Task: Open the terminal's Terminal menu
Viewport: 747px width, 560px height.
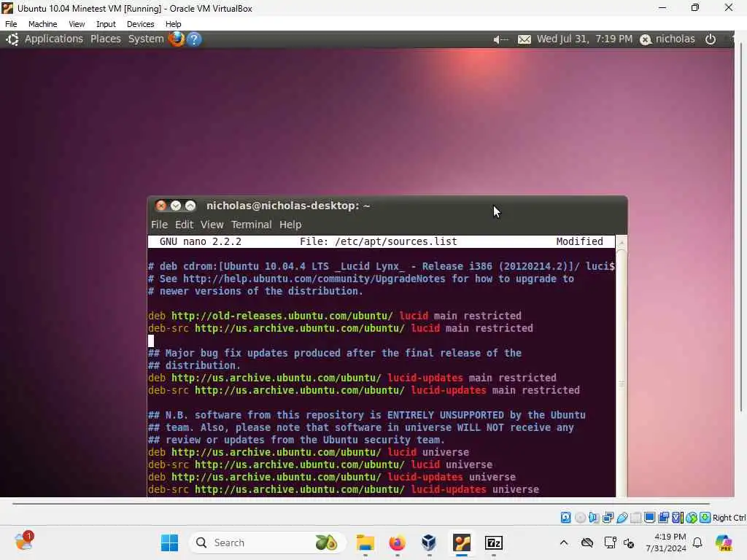Action: pyautogui.click(x=251, y=225)
